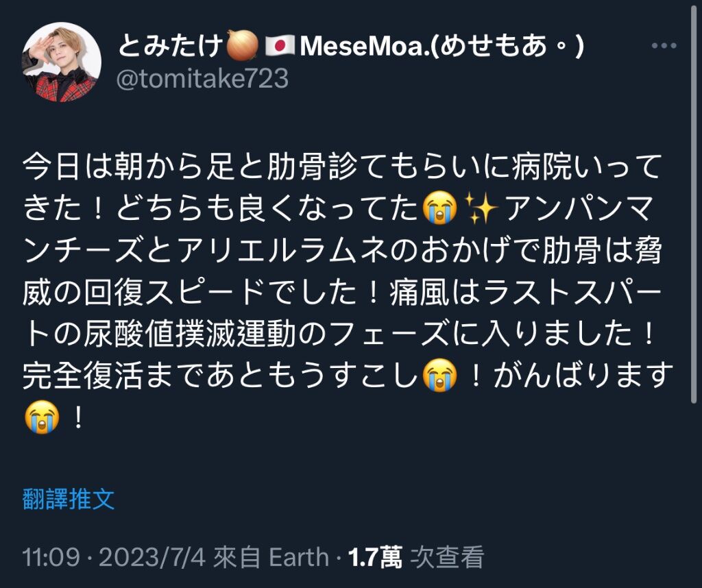Tap the @tomitake723 handle
Screen dimensions: 702x588
coord(202,79)
